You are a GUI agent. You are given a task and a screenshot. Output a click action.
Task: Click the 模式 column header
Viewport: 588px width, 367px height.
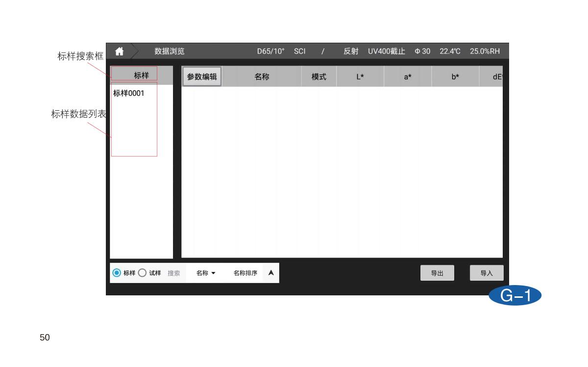pos(319,77)
